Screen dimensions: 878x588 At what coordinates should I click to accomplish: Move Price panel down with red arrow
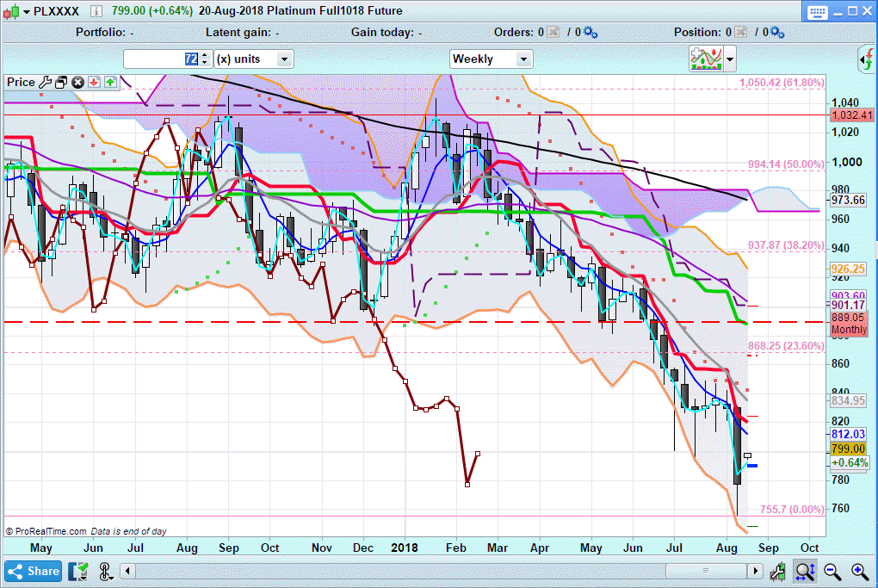tap(94, 83)
